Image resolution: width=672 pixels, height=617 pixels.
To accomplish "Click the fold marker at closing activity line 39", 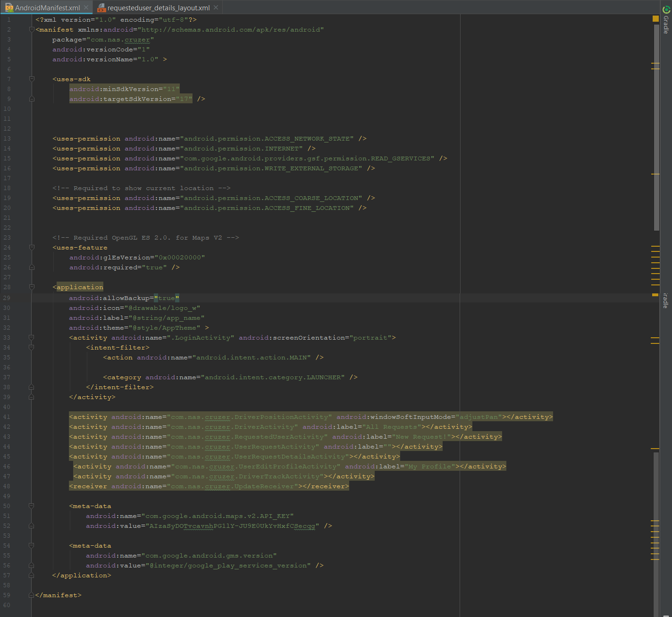I will pos(32,397).
